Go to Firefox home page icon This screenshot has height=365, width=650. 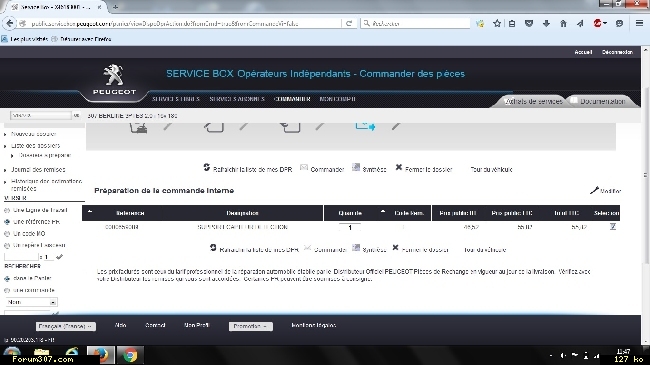[563, 24]
